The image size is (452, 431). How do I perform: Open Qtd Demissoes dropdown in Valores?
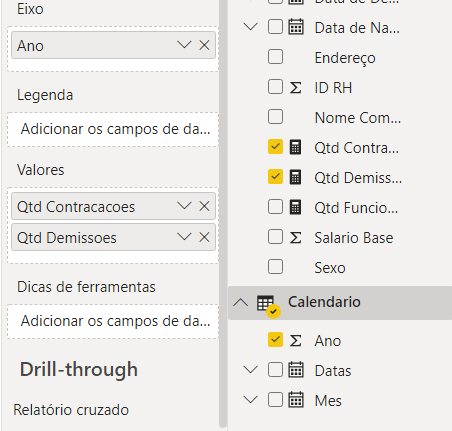click(x=184, y=237)
